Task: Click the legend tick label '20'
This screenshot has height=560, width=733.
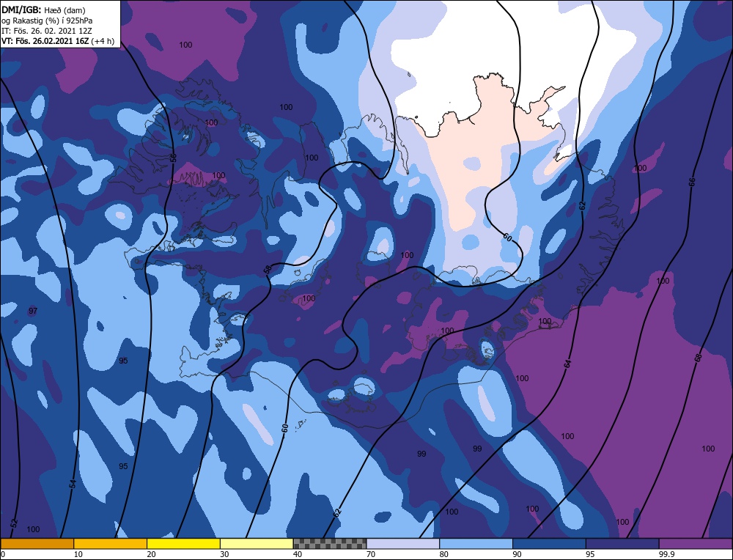Action: tap(150, 554)
